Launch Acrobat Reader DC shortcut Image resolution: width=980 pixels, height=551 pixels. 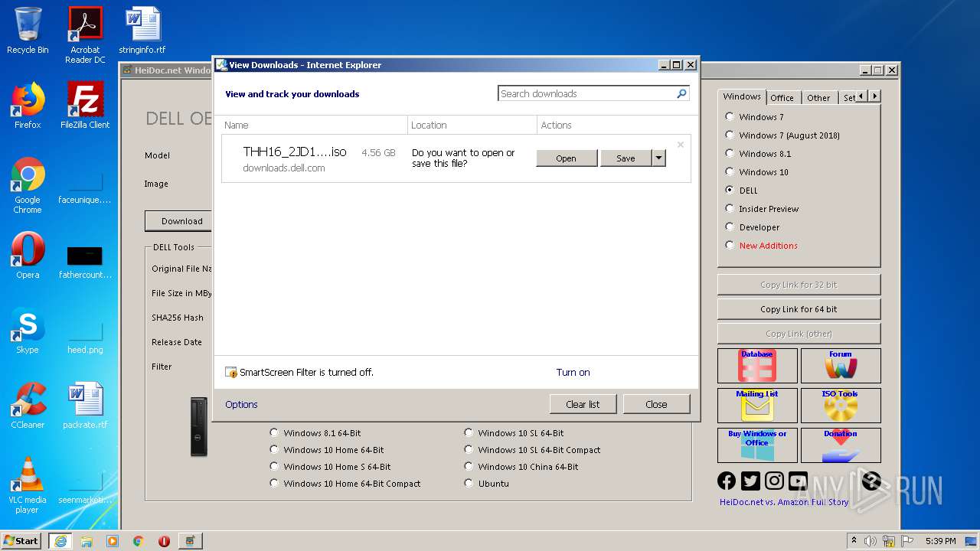point(85,34)
